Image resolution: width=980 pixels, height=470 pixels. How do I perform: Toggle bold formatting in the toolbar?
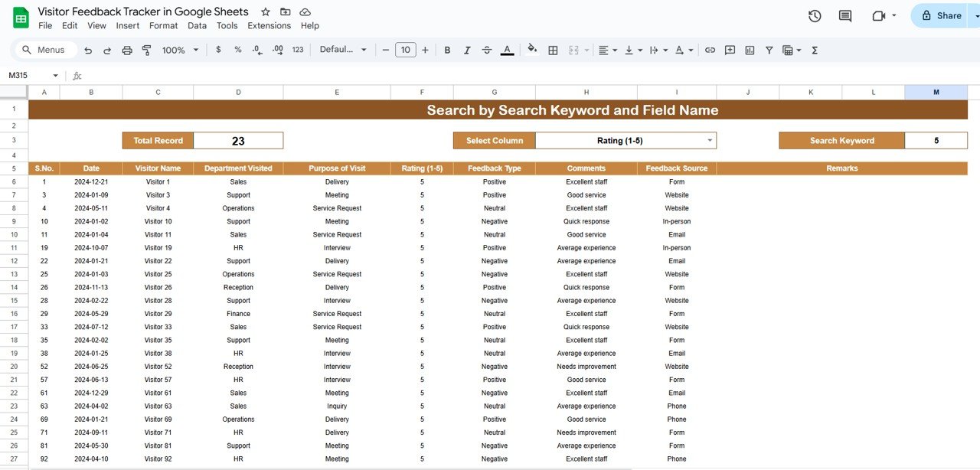(x=447, y=50)
